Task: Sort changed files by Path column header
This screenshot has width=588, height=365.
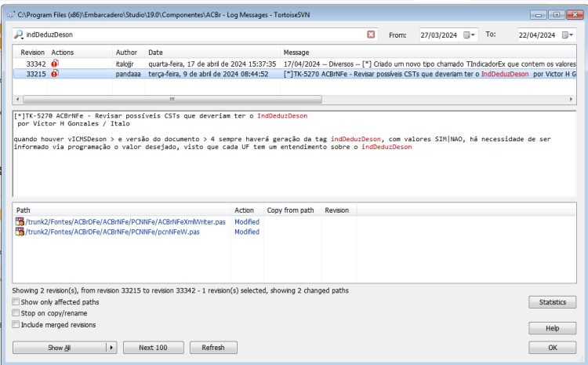Action: point(122,210)
